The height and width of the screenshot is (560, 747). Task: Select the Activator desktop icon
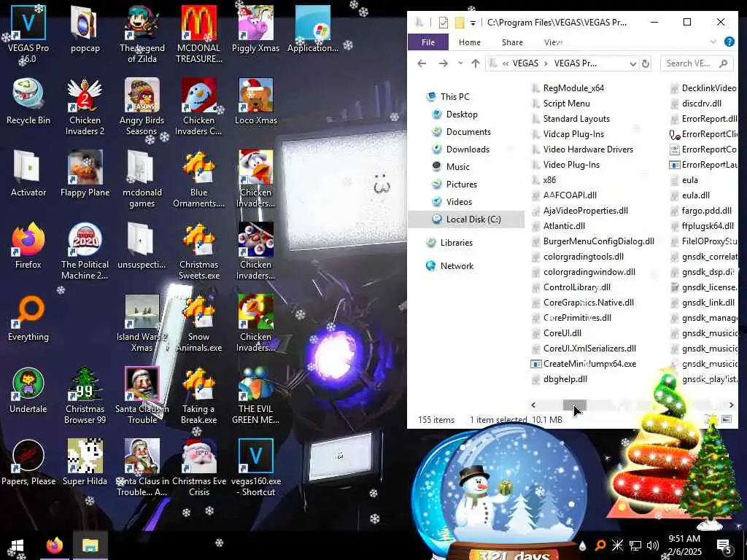[28, 174]
